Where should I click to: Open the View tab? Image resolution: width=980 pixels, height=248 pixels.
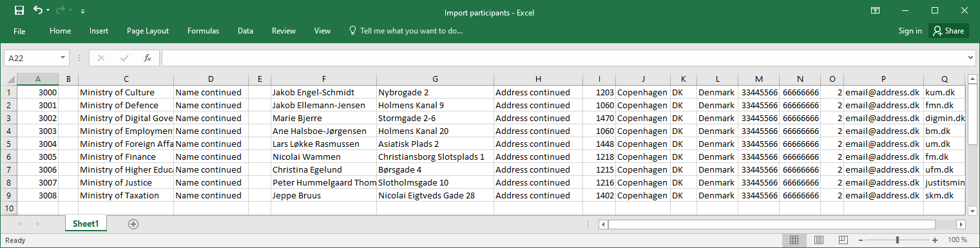point(322,31)
